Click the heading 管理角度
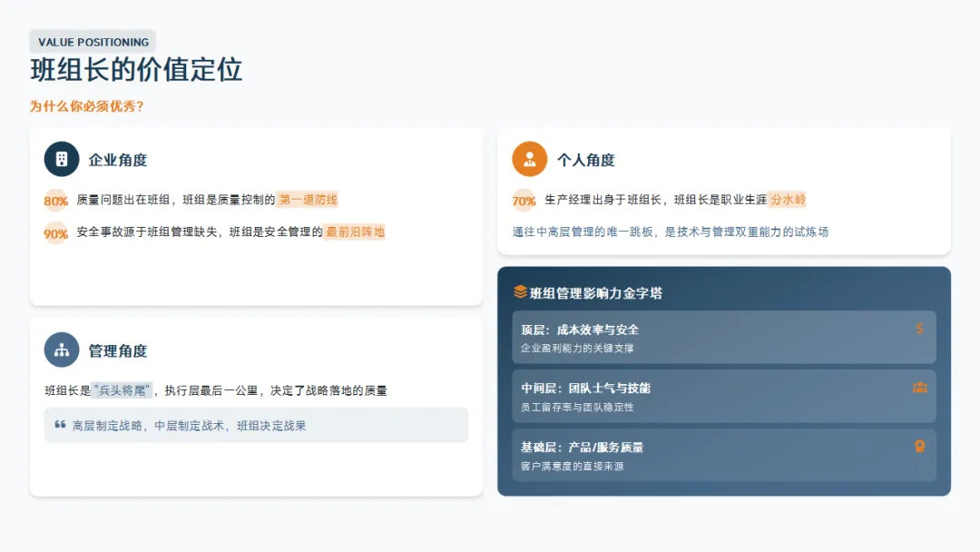 point(117,350)
